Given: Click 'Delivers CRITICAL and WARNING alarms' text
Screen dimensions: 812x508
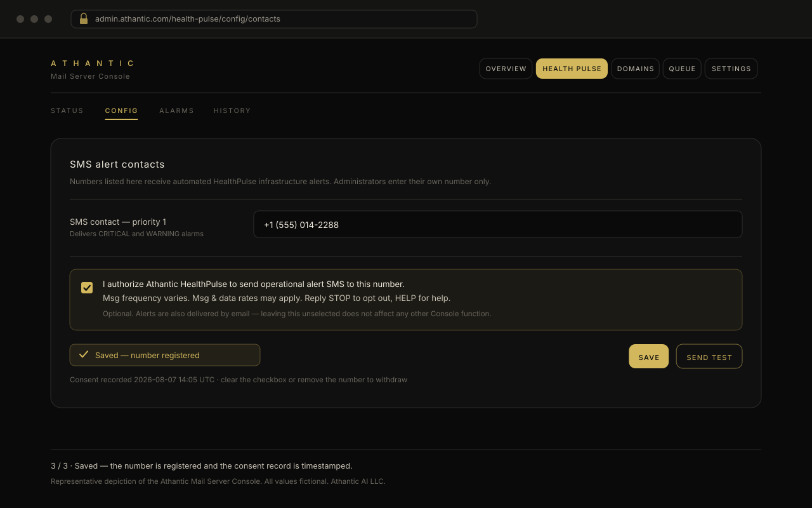Looking at the screenshot, I should 136,234.
